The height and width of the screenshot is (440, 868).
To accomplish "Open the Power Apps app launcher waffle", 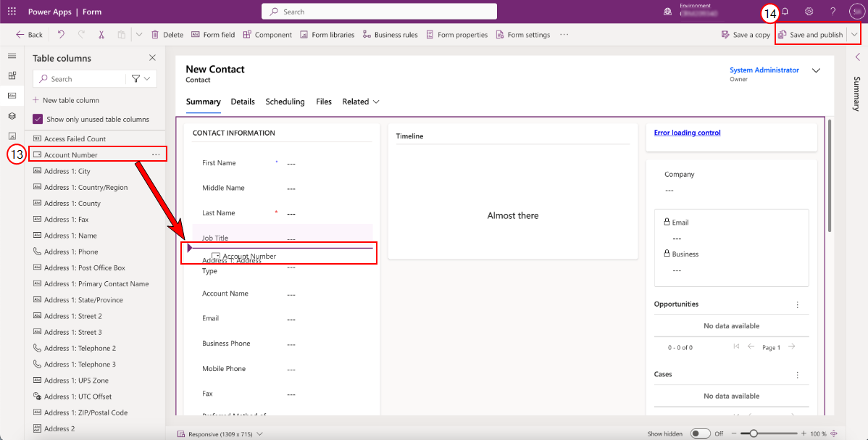I will point(12,12).
